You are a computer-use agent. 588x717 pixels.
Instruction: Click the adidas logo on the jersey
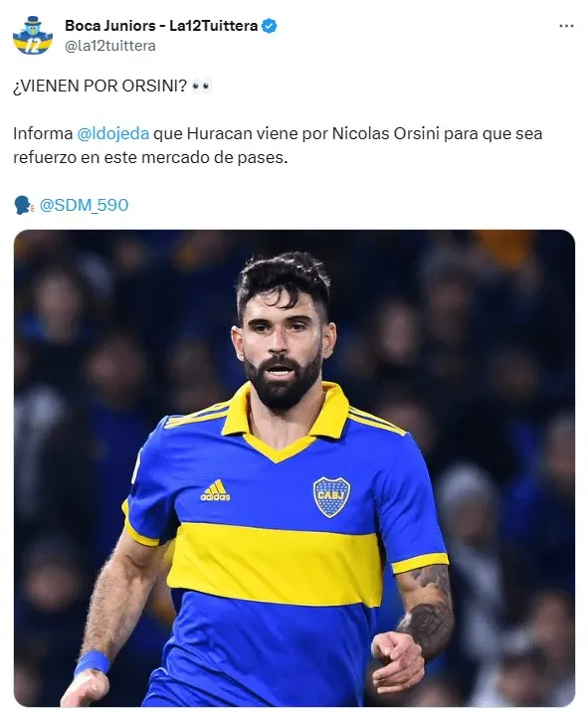pos(215,490)
